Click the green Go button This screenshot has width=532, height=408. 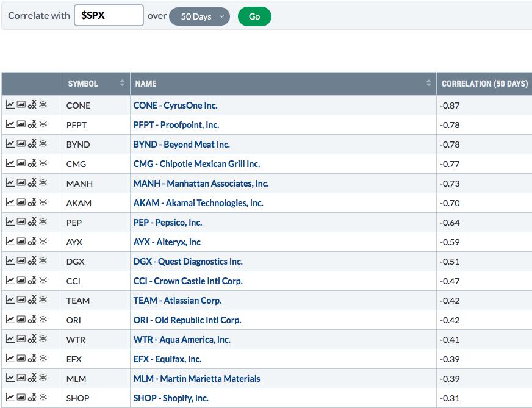254,16
